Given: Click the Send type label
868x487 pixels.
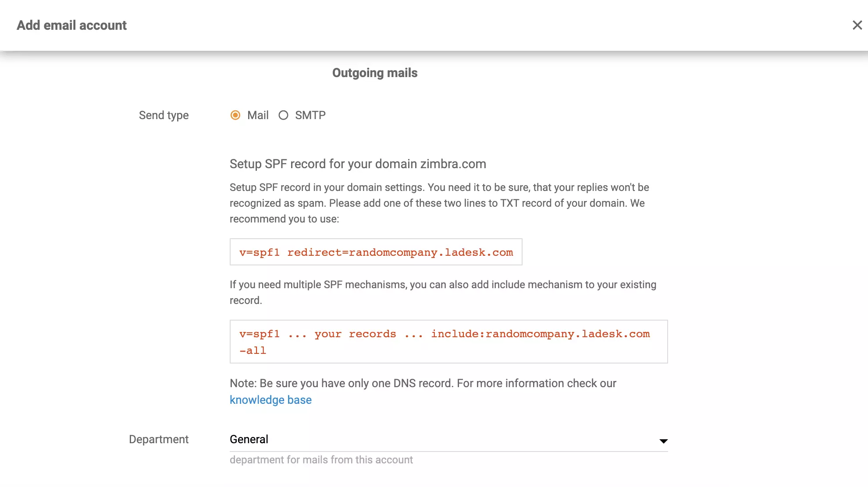Looking at the screenshot, I should 163,115.
